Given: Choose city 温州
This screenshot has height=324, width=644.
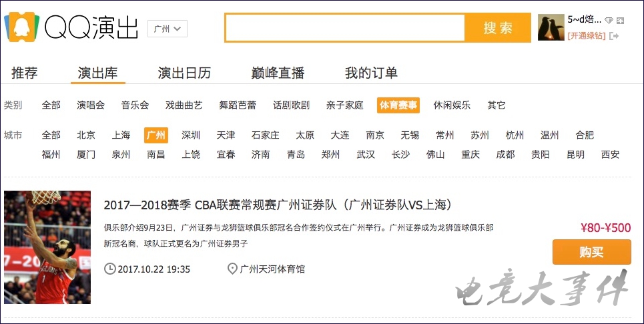Looking at the screenshot, I should coord(550,135).
